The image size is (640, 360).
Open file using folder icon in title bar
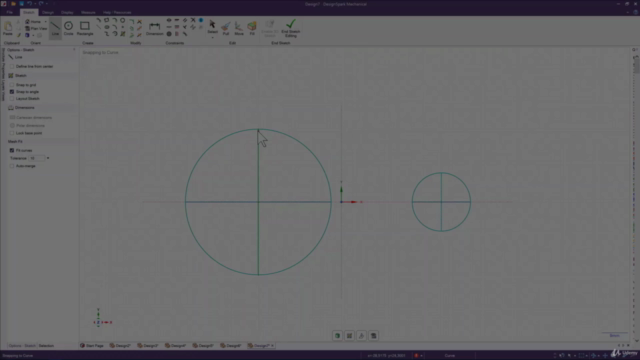(x=13, y=4)
